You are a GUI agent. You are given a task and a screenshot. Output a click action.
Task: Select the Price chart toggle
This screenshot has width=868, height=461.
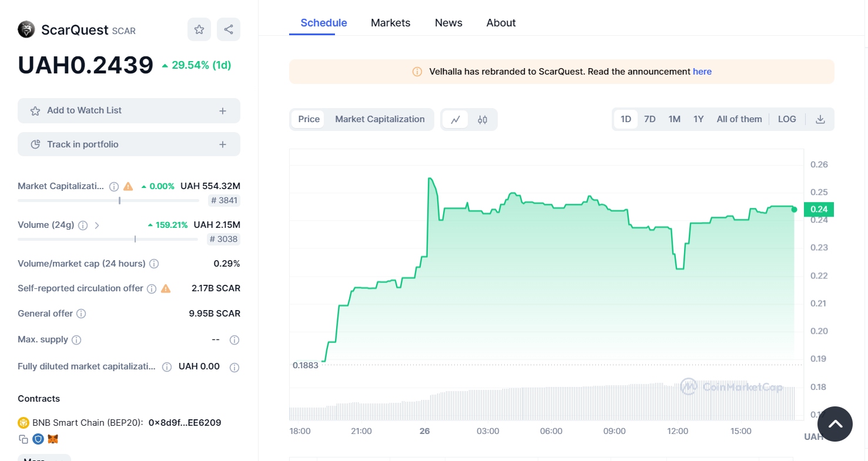pos(309,119)
